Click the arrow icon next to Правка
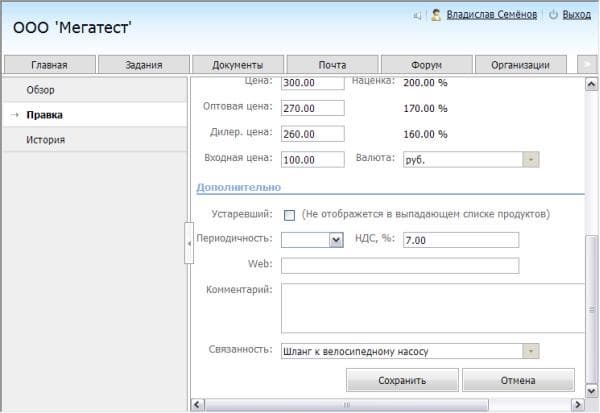Screen dimensions: 600x413 (x=15, y=115)
